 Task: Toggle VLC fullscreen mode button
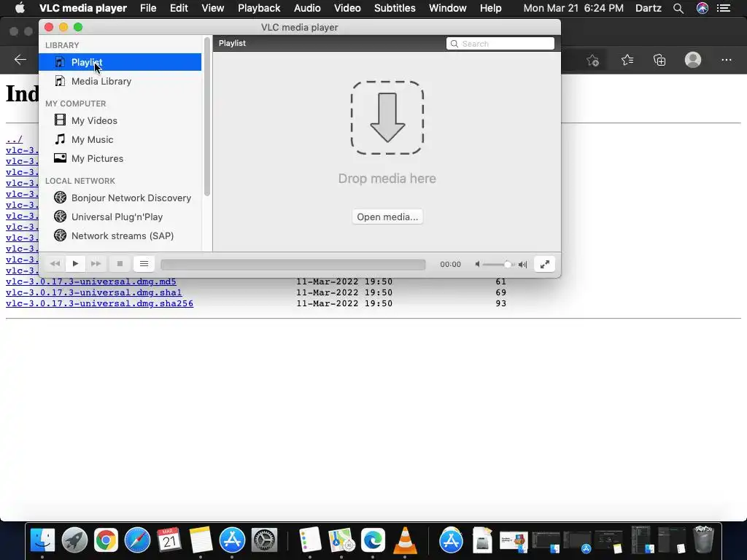pos(544,264)
